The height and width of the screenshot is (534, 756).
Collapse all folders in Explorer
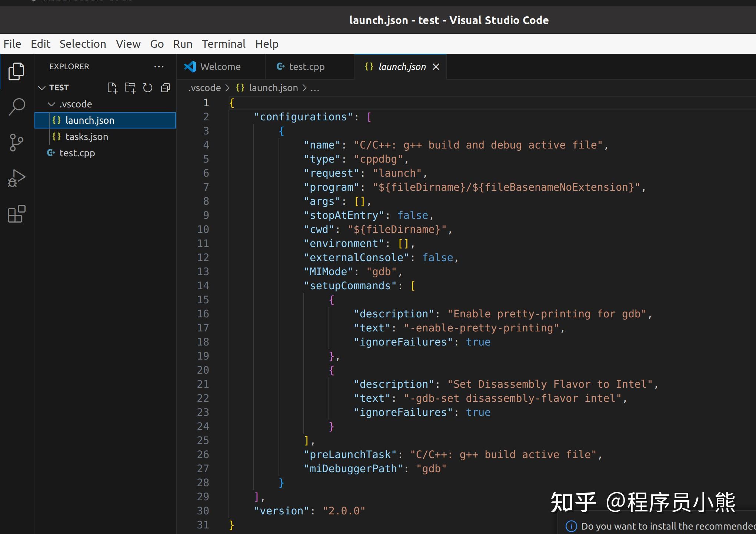166,88
